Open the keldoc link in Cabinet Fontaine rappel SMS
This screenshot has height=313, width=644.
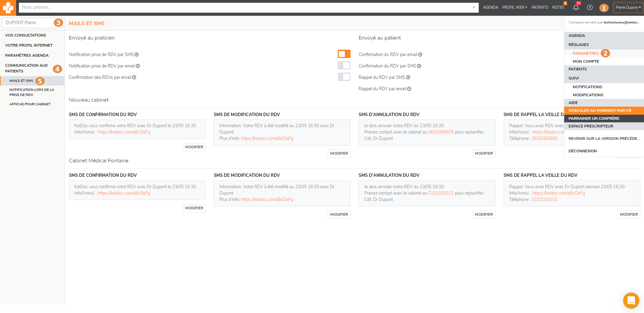point(559,193)
